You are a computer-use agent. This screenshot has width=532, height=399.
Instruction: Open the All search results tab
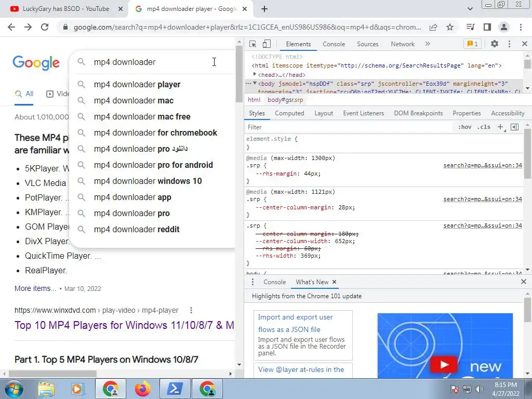[x=24, y=94]
